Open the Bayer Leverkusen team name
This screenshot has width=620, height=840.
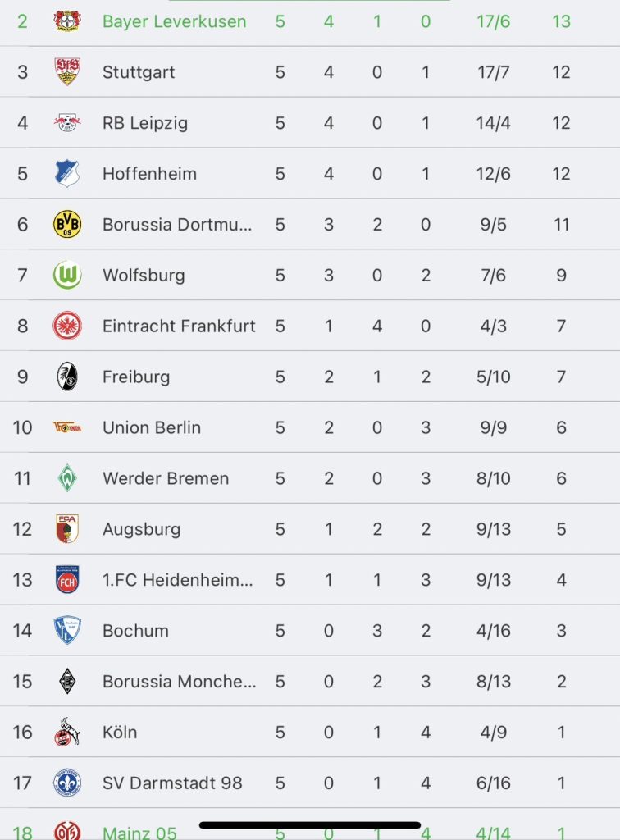pos(174,21)
